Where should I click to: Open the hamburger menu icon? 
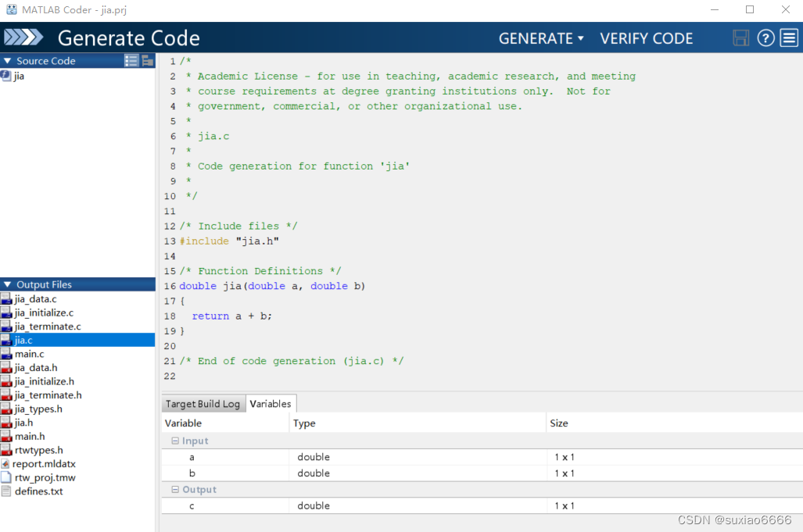pos(789,37)
